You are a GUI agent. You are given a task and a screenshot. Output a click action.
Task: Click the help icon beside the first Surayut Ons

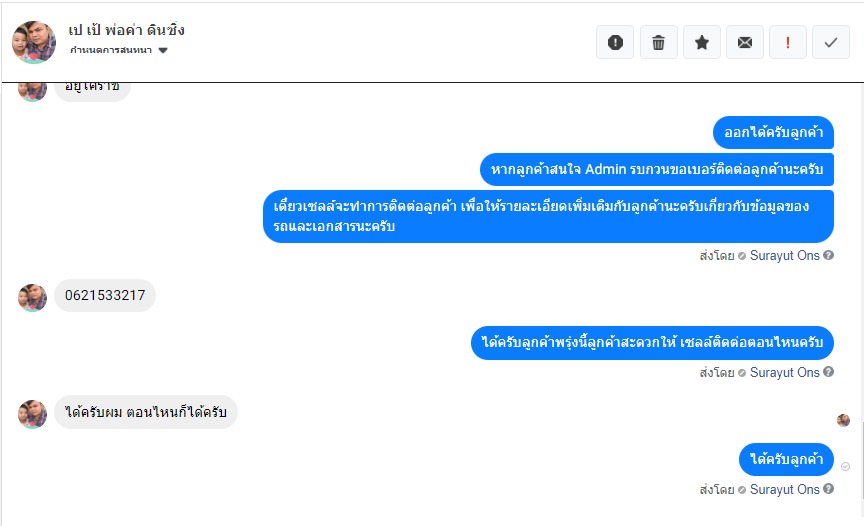click(x=829, y=256)
